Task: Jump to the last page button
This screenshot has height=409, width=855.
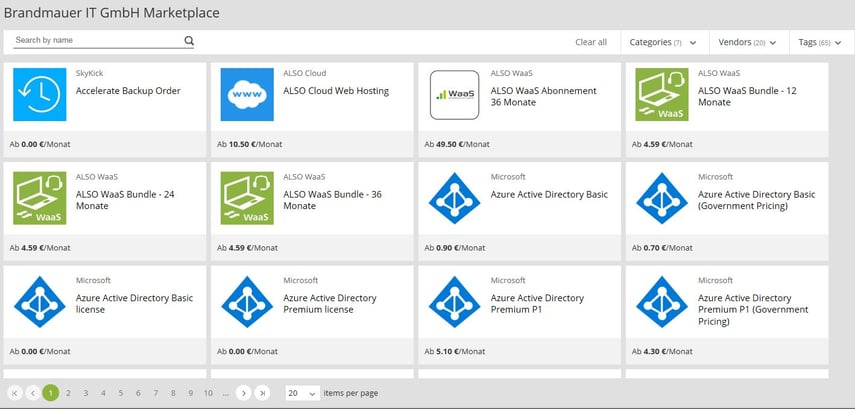Action: click(262, 393)
